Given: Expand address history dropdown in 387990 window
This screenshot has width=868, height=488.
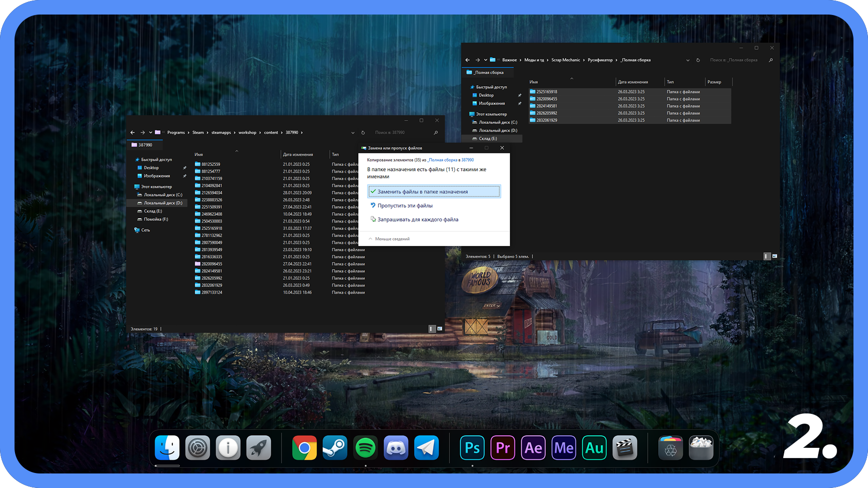Looking at the screenshot, I should tap(353, 133).
